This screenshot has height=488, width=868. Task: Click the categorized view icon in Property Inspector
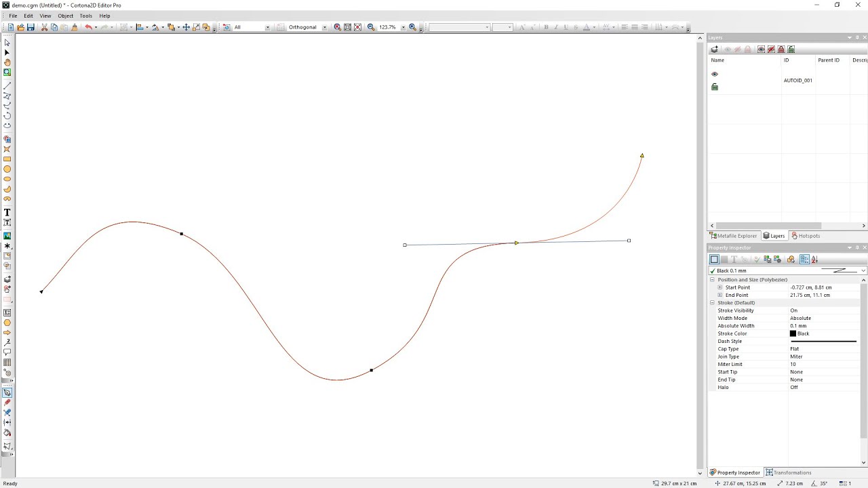pyautogui.click(x=804, y=259)
